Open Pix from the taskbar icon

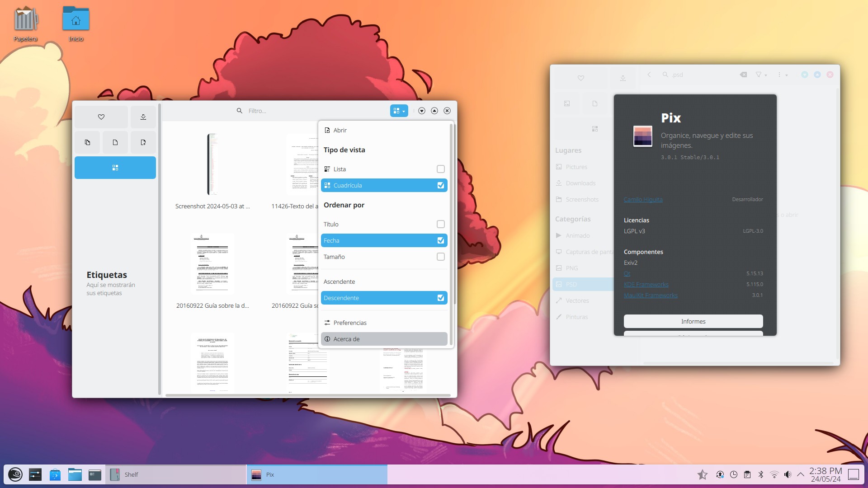tap(257, 474)
